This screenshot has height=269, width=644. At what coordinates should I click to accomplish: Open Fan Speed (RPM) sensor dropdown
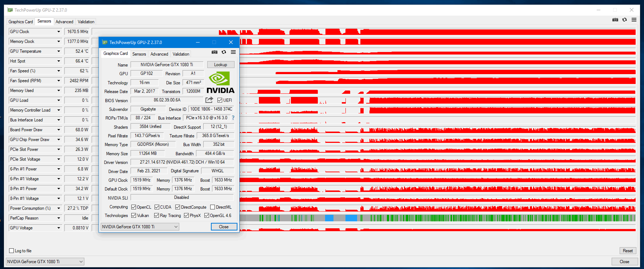tap(59, 81)
